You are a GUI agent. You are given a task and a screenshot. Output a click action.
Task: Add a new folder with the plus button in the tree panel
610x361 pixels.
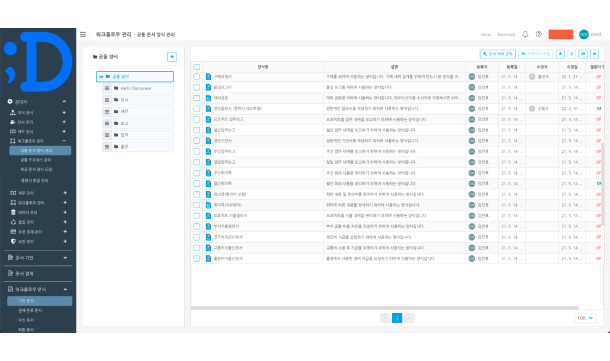pos(172,57)
